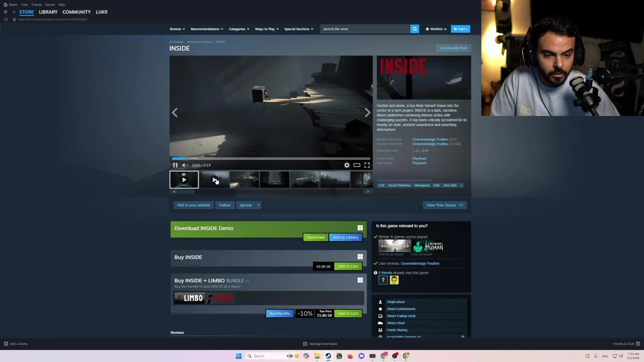
Task: Mute the trailer volume speaker icon
Action: [x=185, y=165]
